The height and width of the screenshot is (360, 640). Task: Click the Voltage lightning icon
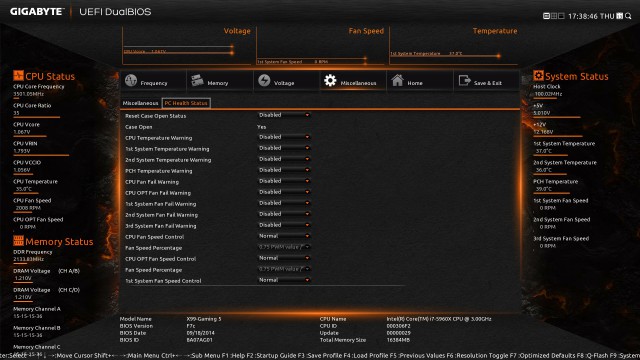click(x=264, y=80)
